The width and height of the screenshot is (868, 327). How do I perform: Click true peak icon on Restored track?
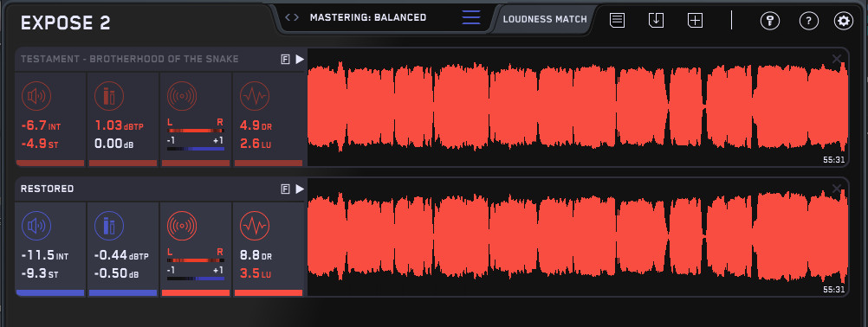pos(109,226)
